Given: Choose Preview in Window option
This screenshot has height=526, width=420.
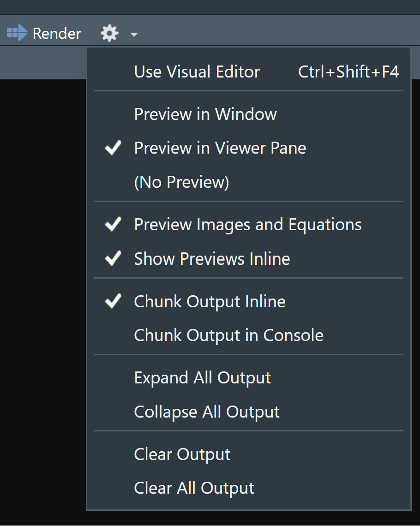Looking at the screenshot, I should (x=205, y=114).
